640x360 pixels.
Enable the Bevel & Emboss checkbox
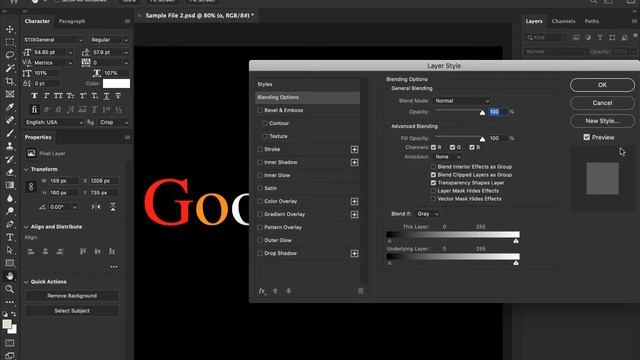[x=260, y=110]
